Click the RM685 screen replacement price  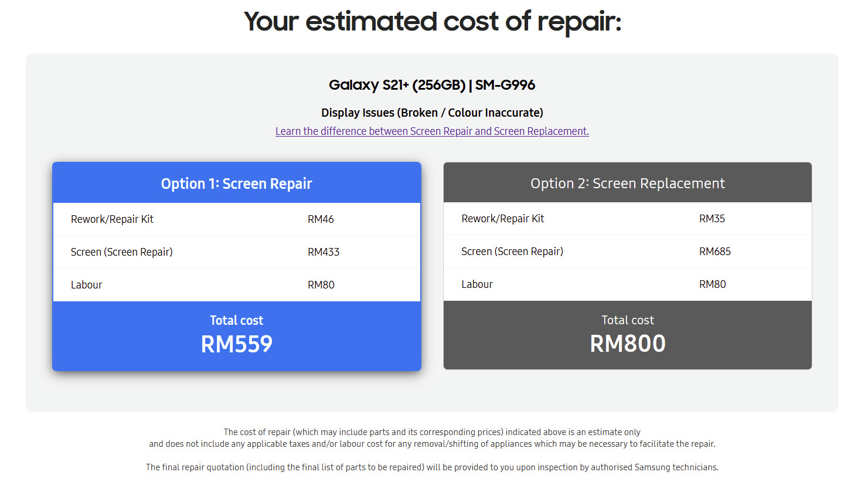715,252
